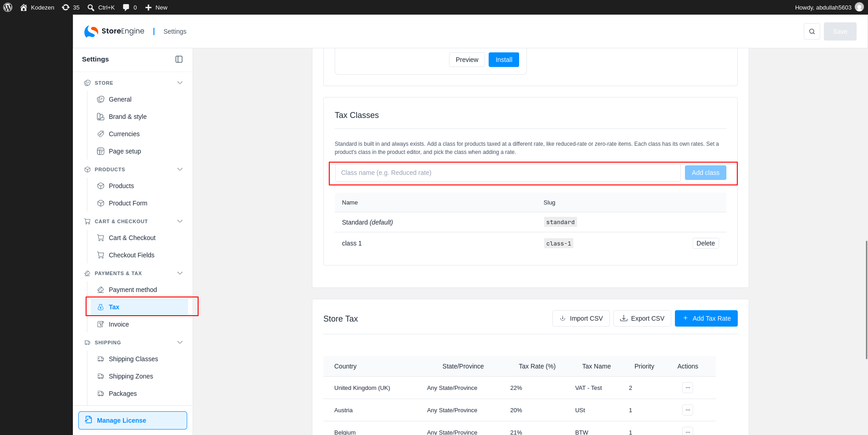The width and height of the screenshot is (868, 435).
Task: Click the StoreEngine logo
Action: 114,31
